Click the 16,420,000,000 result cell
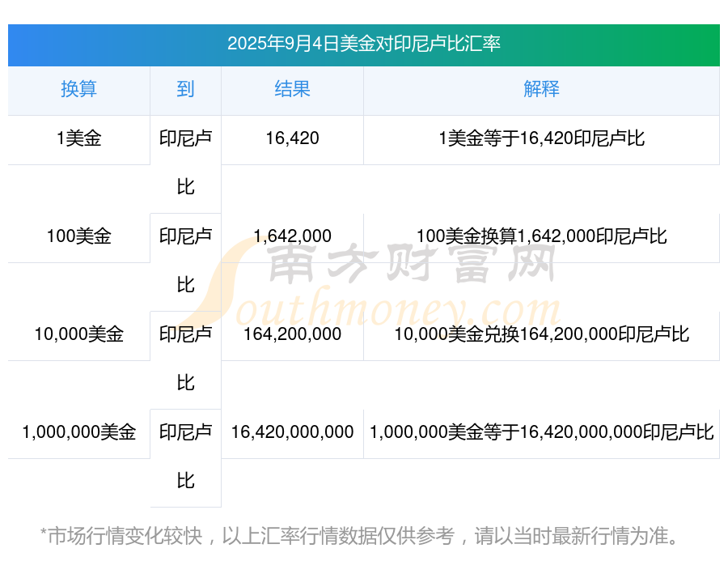Screen dimensions: 728x561 point(292,432)
